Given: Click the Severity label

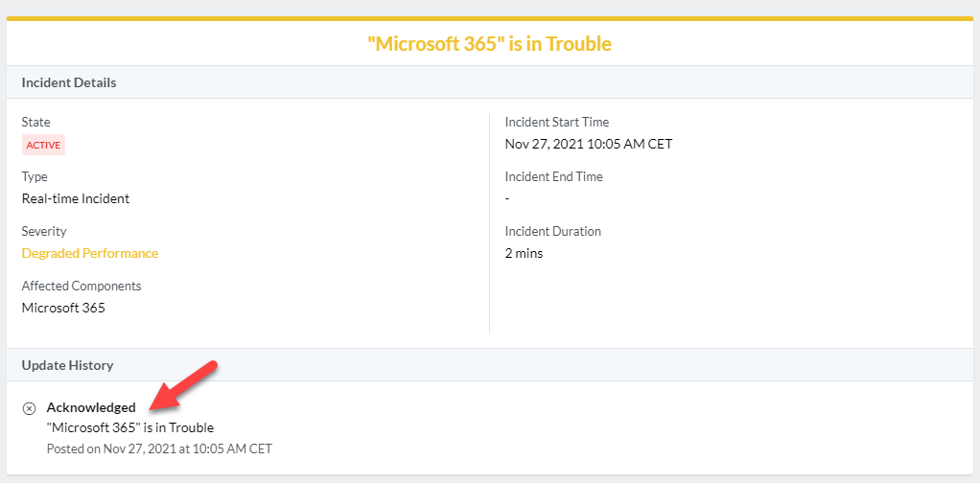Looking at the screenshot, I should pos(44,231).
